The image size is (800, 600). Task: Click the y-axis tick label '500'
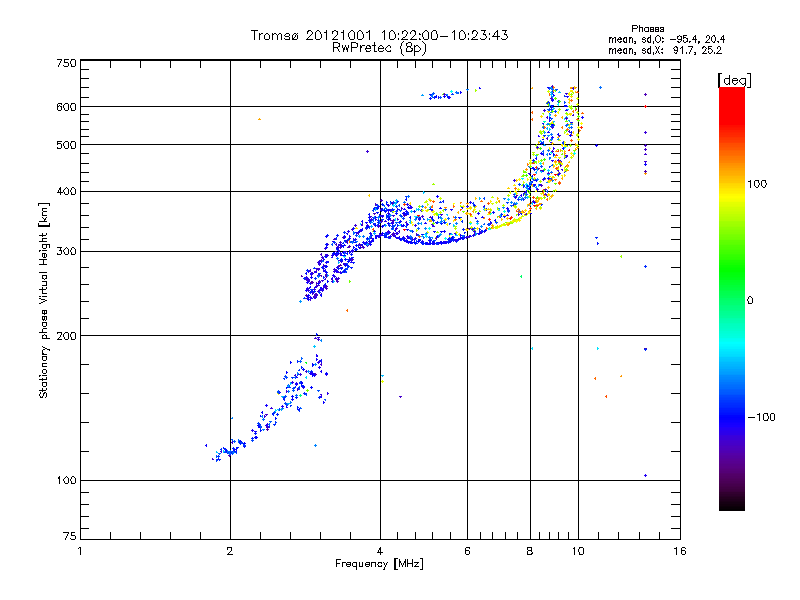click(66, 144)
